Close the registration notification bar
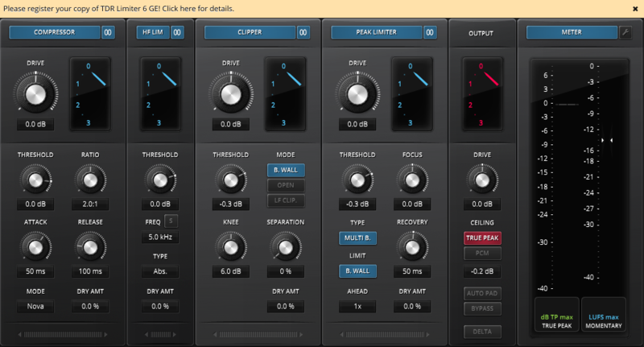 pyautogui.click(x=635, y=8)
